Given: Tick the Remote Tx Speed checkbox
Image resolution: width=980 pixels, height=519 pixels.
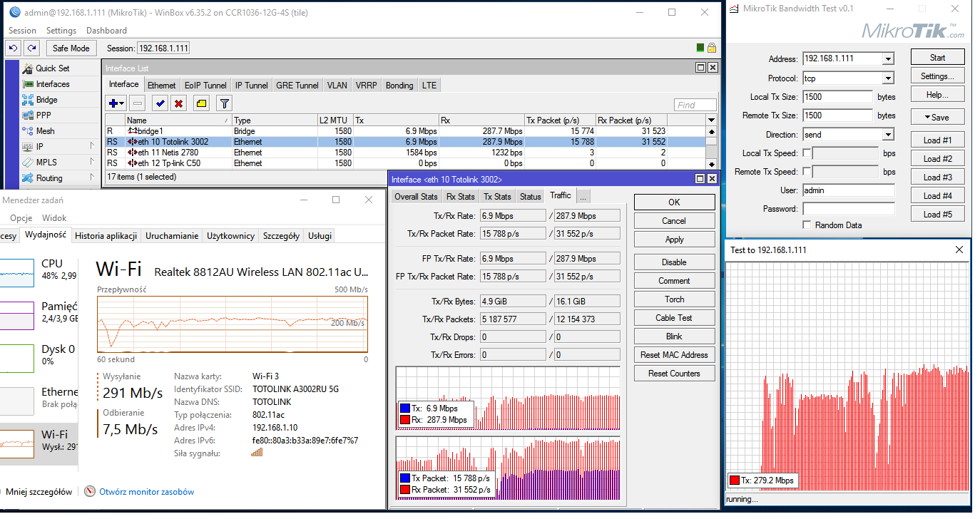Looking at the screenshot, I should coord(807,171).
